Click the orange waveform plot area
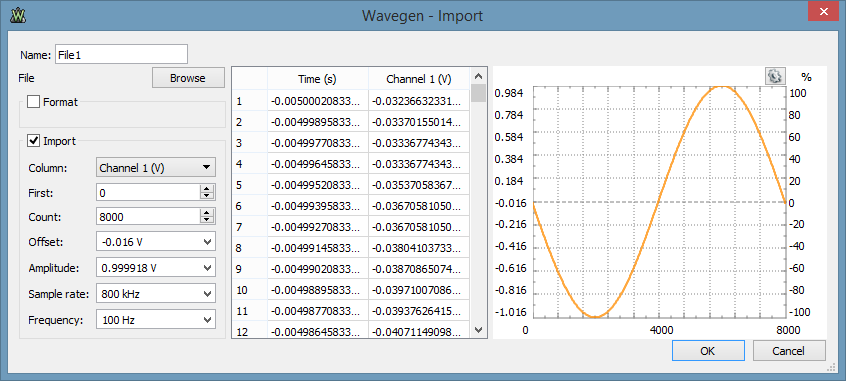846x381 pixels. (659, 202)
